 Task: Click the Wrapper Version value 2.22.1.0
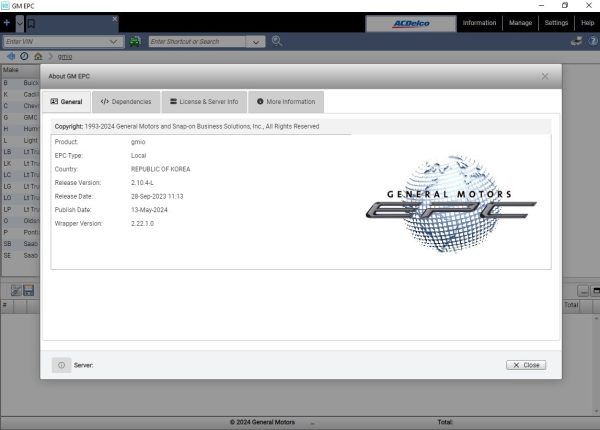tap(142, 224)
